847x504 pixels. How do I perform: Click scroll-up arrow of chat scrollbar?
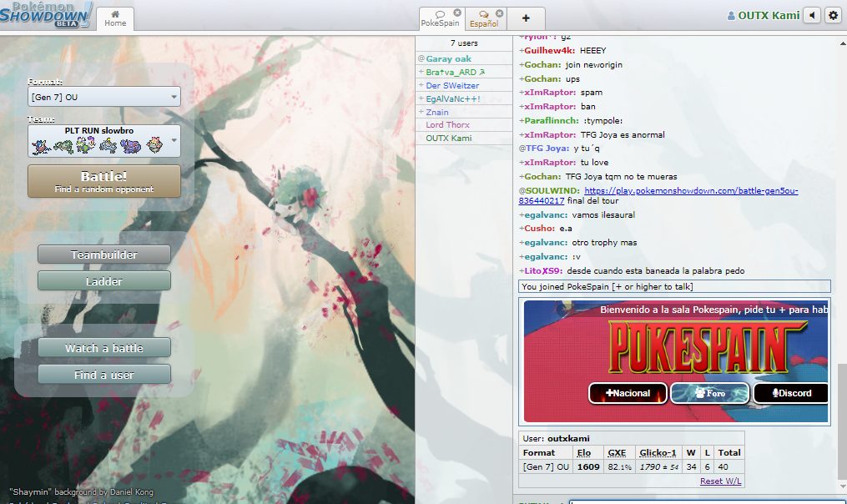coord(842,43)
